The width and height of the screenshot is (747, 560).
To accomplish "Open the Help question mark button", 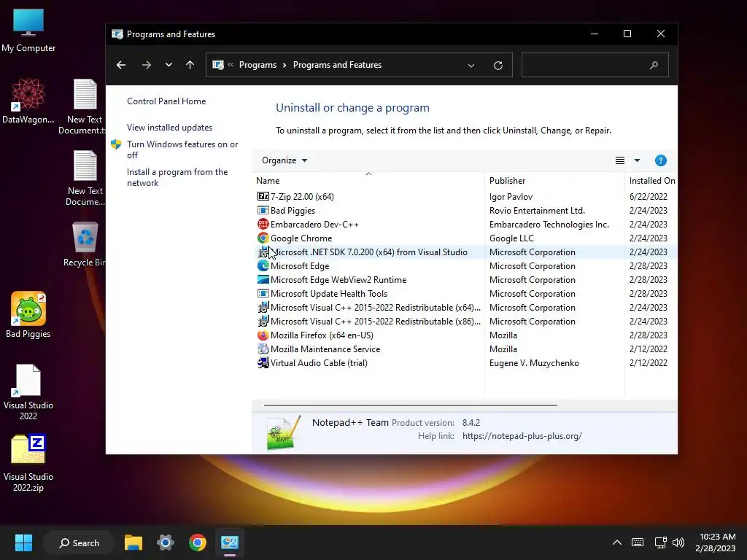I will click(660, 160).
